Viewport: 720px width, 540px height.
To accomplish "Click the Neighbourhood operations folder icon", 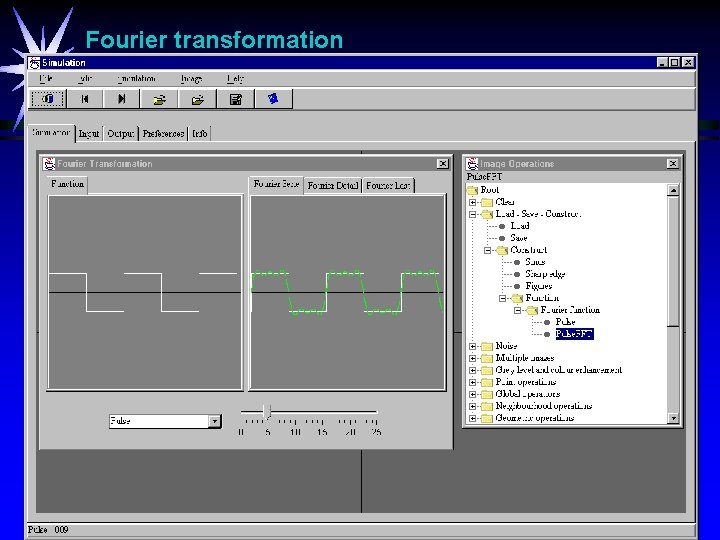I will tap(487, 406).
